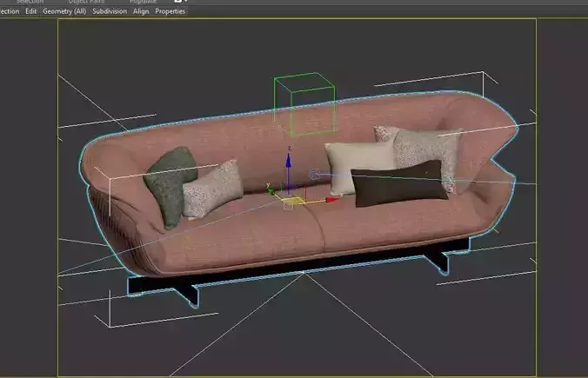Screen dimensions: 588x378
Task: Open the Properties ribbon panel
Action: 170,11
